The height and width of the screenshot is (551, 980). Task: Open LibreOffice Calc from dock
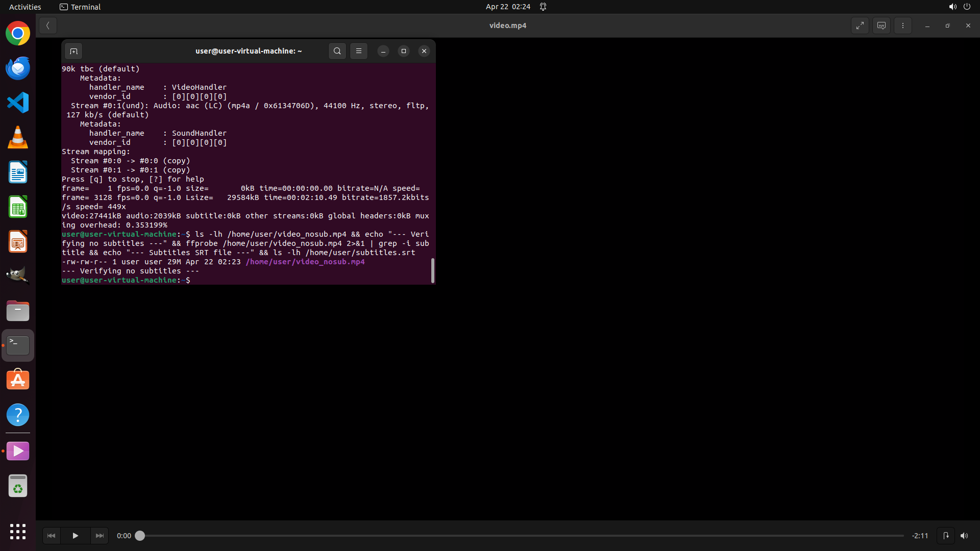click(18, 207)
